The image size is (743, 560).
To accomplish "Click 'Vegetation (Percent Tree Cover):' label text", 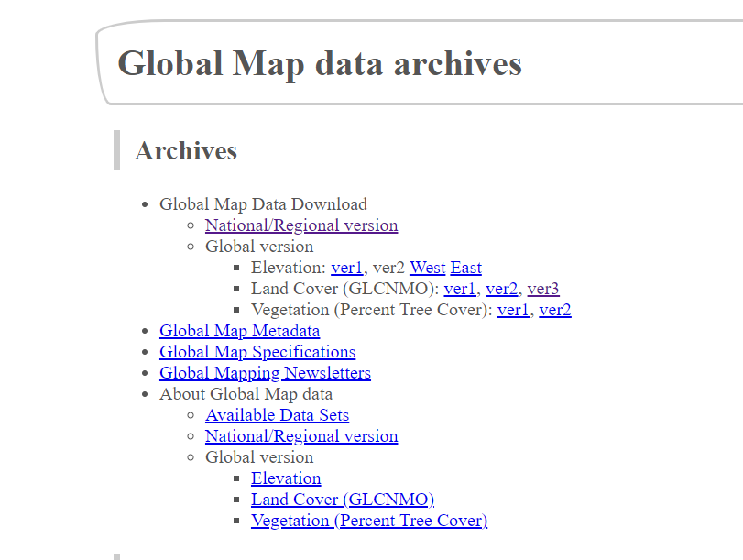I will 372,310.
